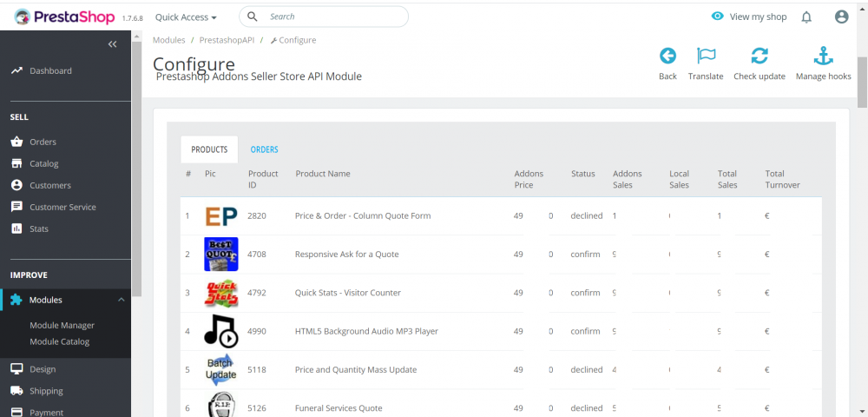Collapse the Modules menu chevron

point(121,300)
